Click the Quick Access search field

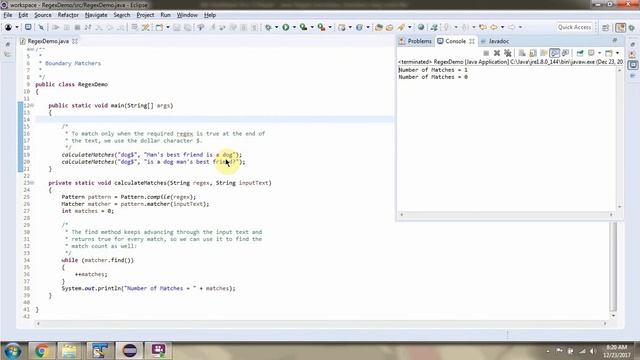tap(574, 27)
